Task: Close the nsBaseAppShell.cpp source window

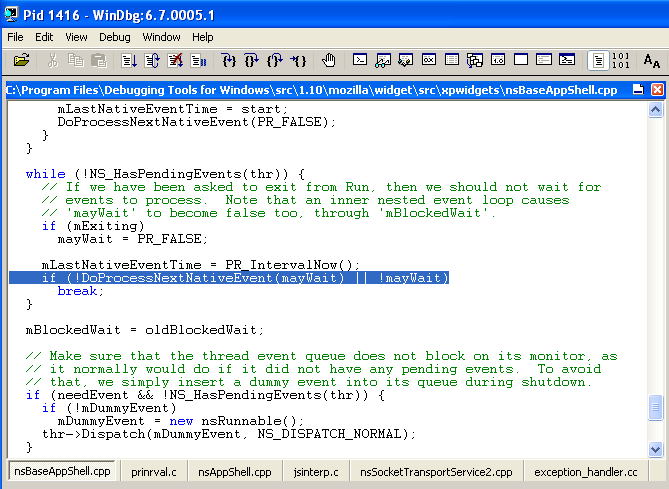Action: pos(657,90)
